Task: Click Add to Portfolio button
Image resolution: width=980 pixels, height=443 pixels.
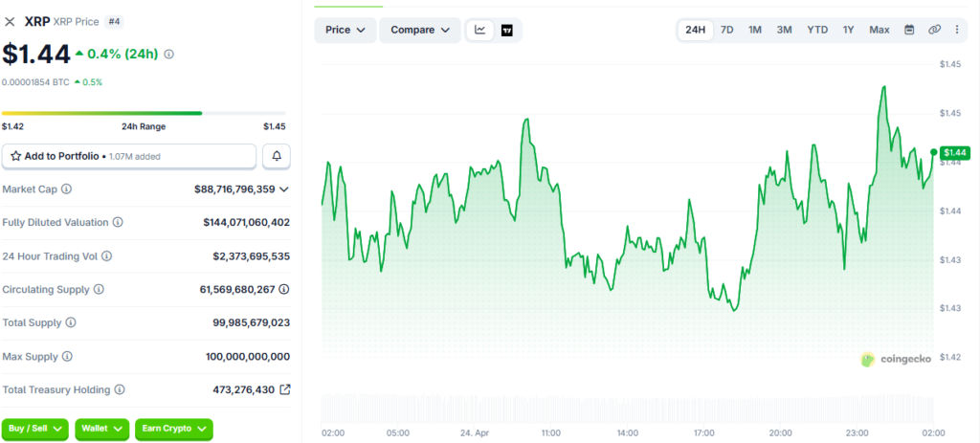Action: coord(129,156)
